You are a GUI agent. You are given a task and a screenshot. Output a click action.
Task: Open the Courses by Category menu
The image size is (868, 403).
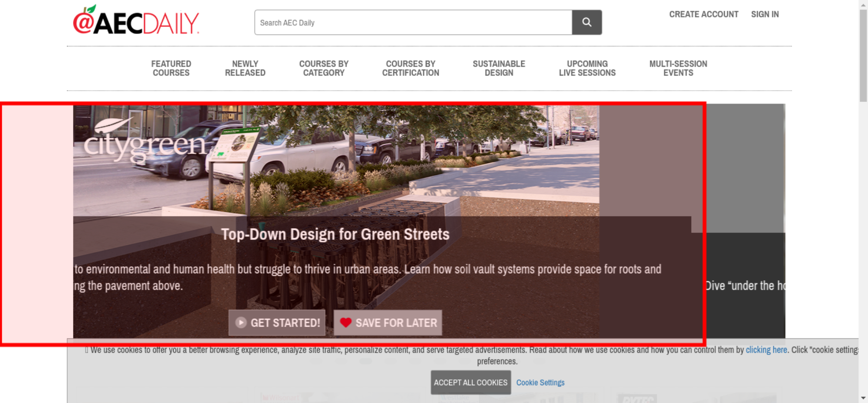[x=324, y=69]
